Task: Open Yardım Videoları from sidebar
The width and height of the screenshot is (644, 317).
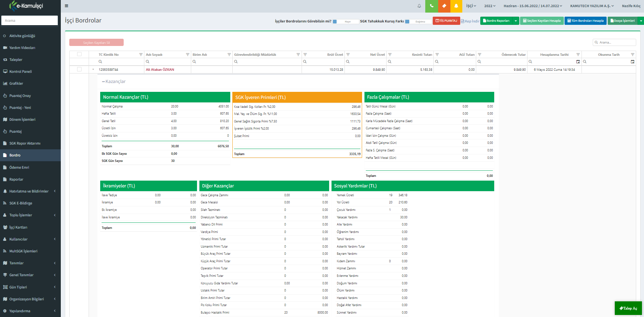Action: point(22,48)
